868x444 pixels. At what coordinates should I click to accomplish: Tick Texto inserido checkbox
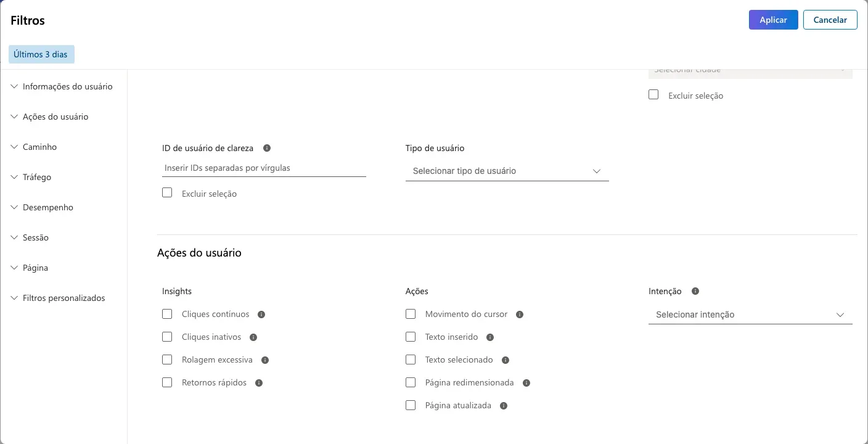(411, 337)
